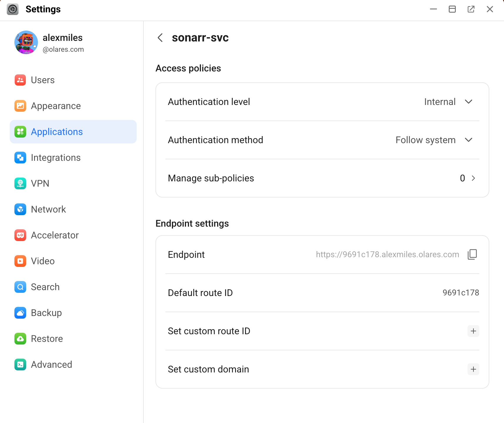Click the Settings gear icon in the title bar

coord(13,9)
